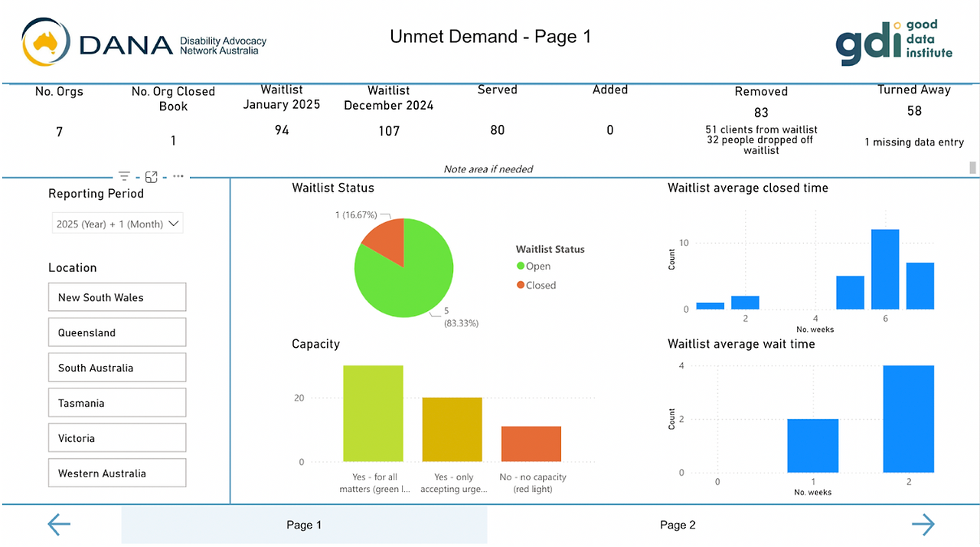Image resolution: width=980 pixels, height=547 pixels.
Task: Go to the next page with the right arrow
Action: (923, 525)
